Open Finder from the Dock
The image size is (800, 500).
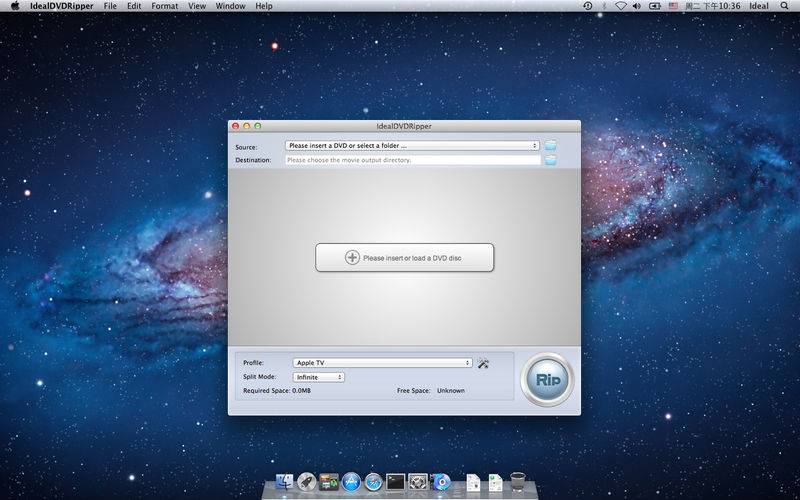point(284,482)
